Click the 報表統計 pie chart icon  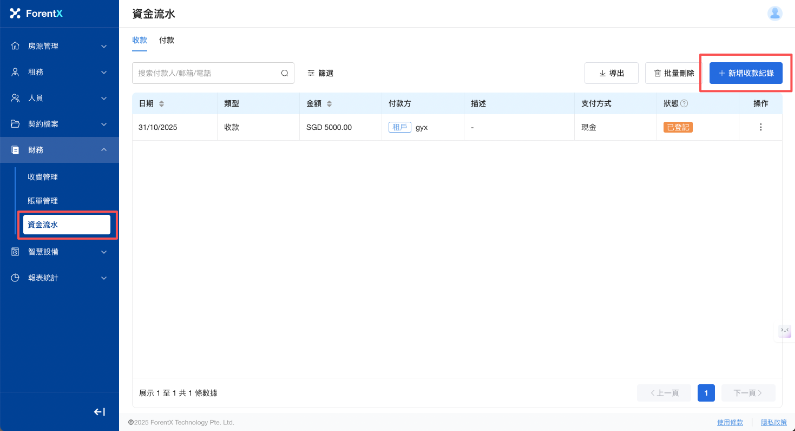pyautogui.click(x=15, y=277)
